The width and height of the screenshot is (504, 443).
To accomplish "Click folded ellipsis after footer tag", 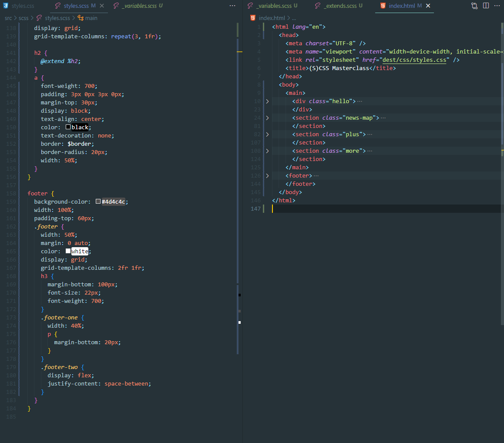I will pyautogui.click(x=316, y=175).
